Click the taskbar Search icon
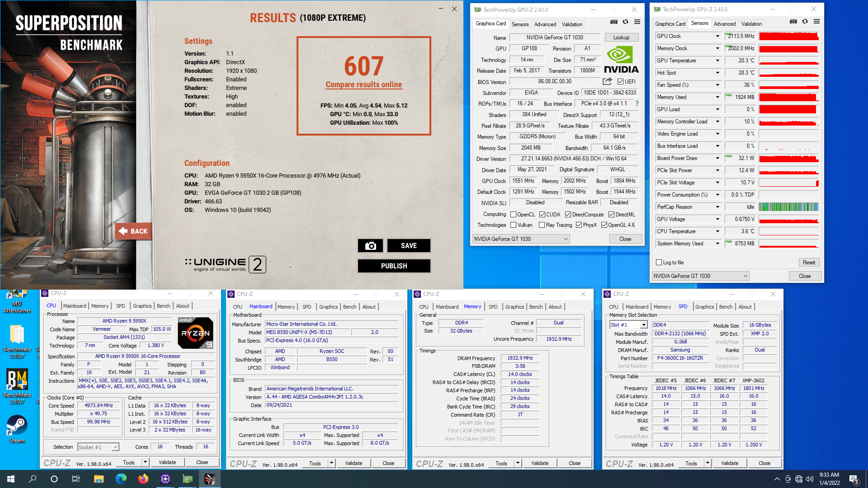 point(33,479)
